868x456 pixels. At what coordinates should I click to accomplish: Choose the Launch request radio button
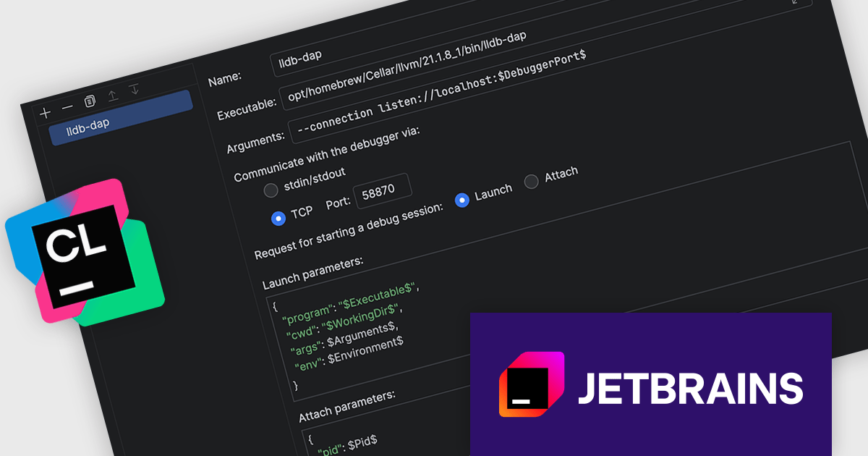click(462, 200)
